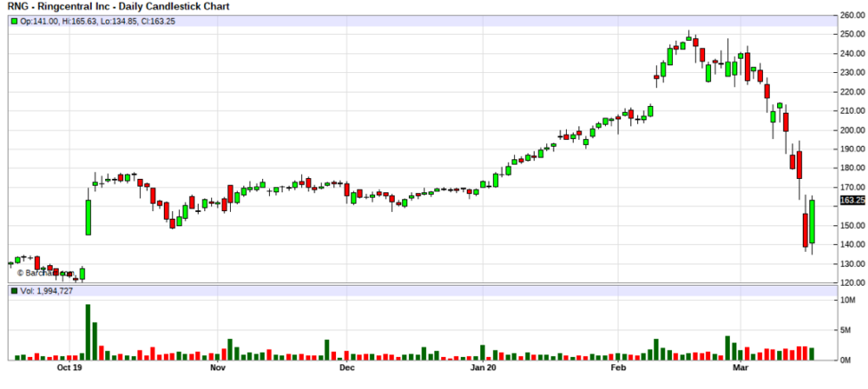Click the 163.25 current price tag
Viewport: 868px width, 389px height.
click(852, 200)
